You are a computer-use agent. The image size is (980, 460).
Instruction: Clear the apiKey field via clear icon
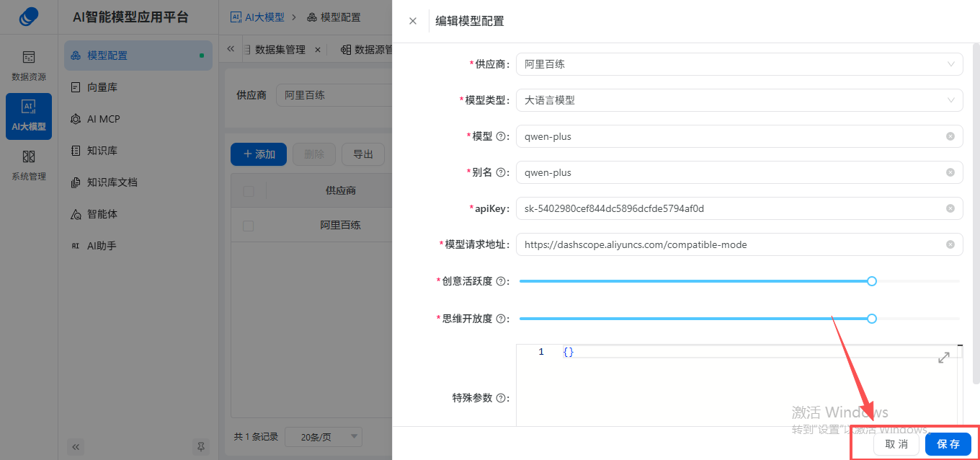(950, 208)
